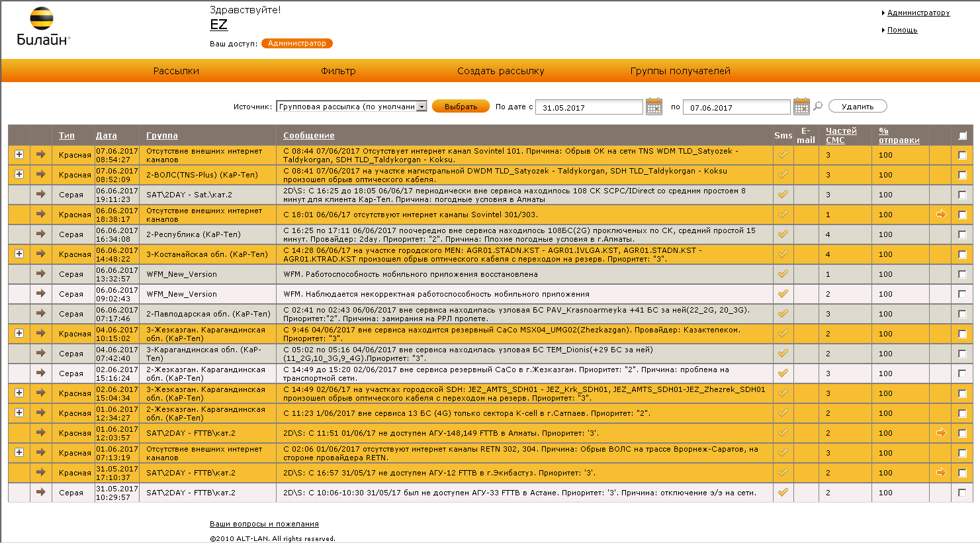980x543 pixels.
Task: Open the Помощь link
Action: click(902, 30)
